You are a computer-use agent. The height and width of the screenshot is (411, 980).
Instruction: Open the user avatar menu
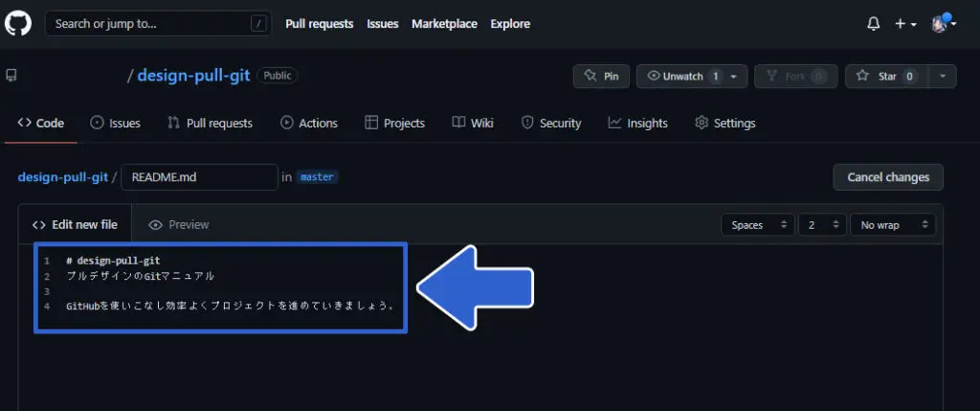[944, 24]
